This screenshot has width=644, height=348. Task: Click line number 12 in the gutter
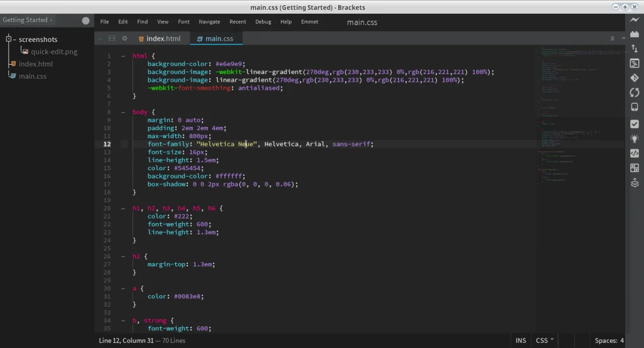[x=107, y=144]
